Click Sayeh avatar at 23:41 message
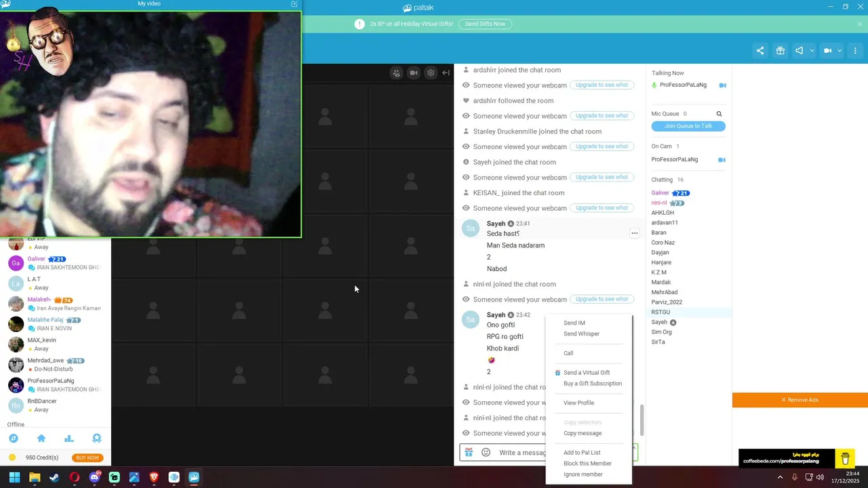 471,228
